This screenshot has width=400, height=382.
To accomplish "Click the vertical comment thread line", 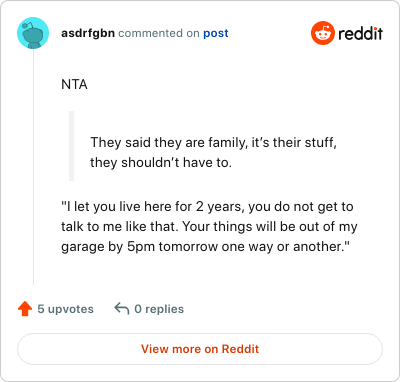I will tap(33, 167).
